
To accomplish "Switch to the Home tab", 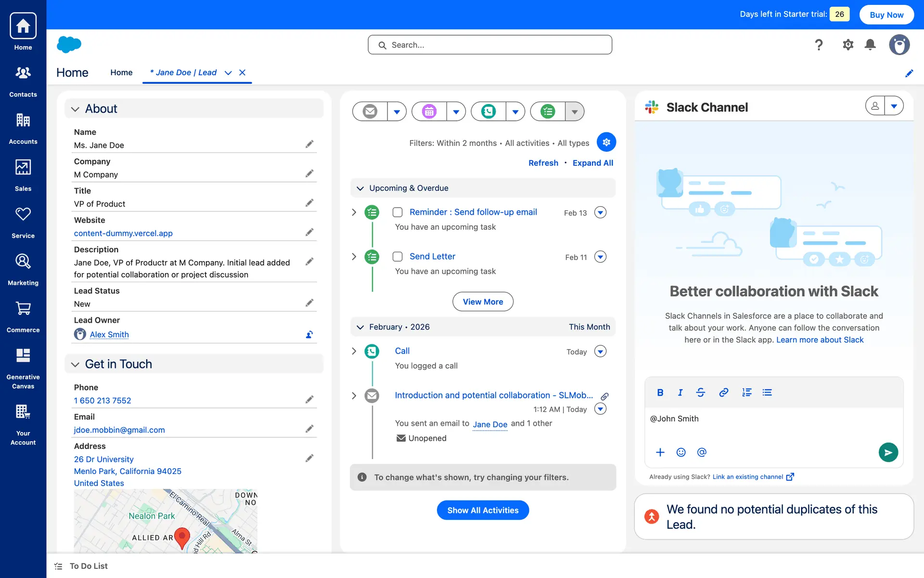I will tap(121, 73).
